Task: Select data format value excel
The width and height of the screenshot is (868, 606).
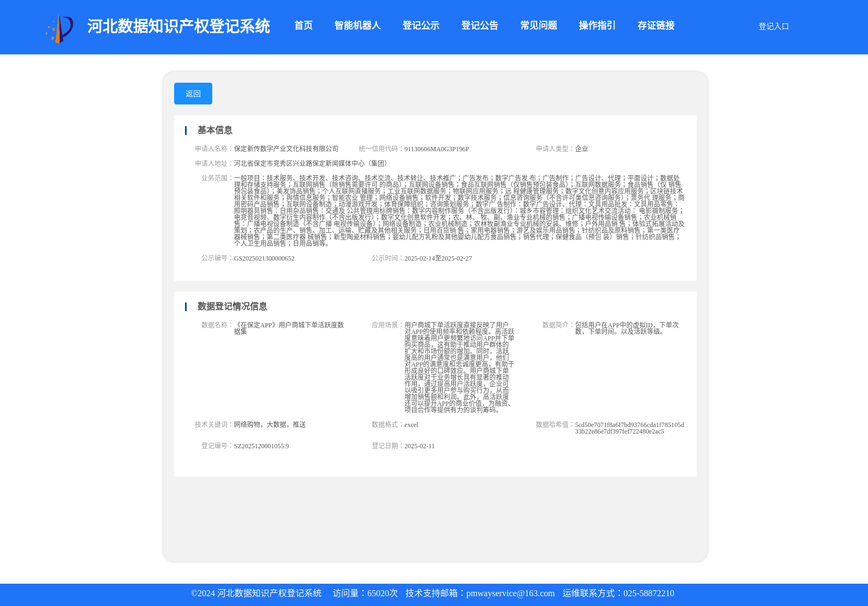Action: 411,425
